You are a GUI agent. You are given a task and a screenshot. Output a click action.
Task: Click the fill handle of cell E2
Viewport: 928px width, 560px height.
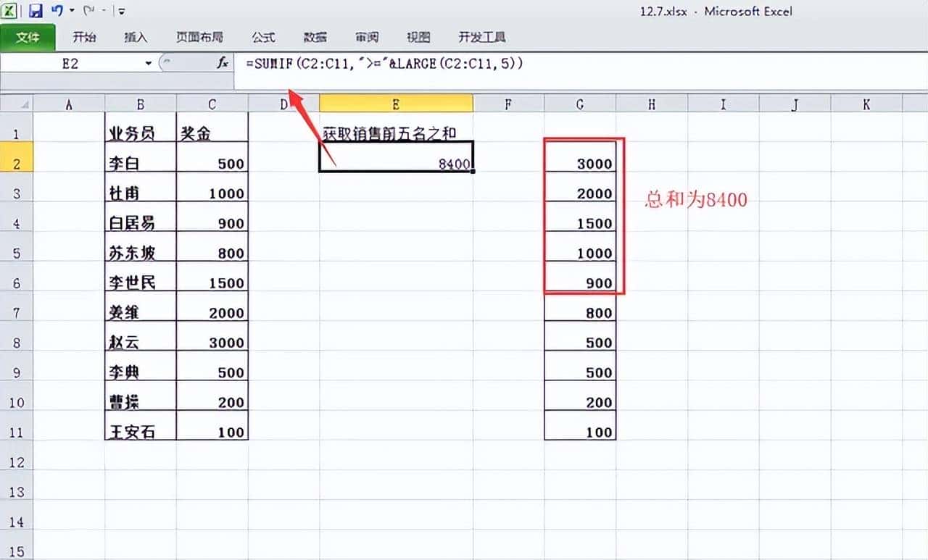pos(472,170)
